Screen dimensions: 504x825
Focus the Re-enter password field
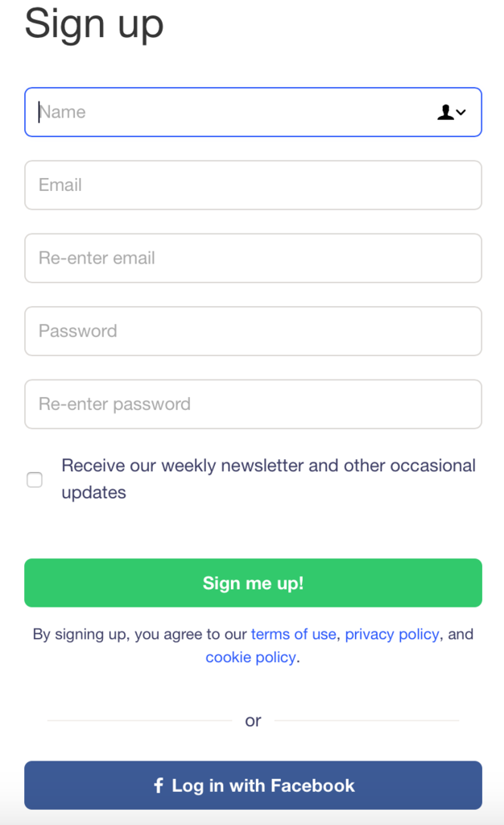point(253,404)
